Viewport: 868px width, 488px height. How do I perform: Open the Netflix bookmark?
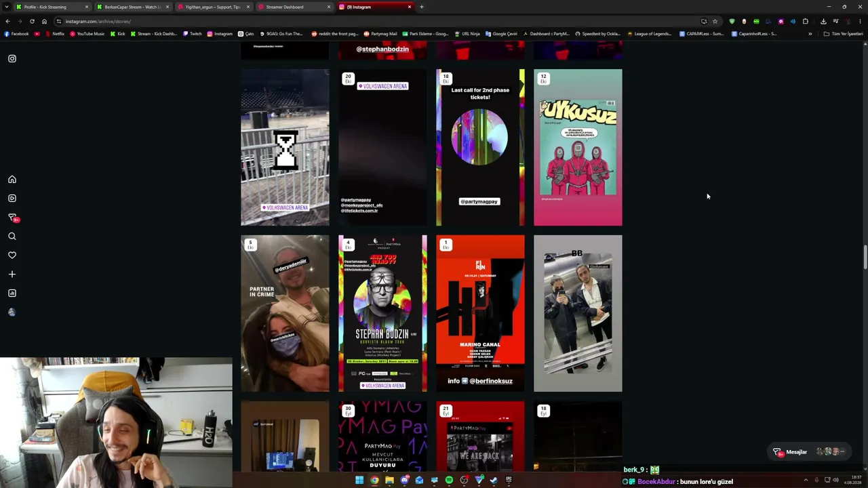[x=55, y=34]
